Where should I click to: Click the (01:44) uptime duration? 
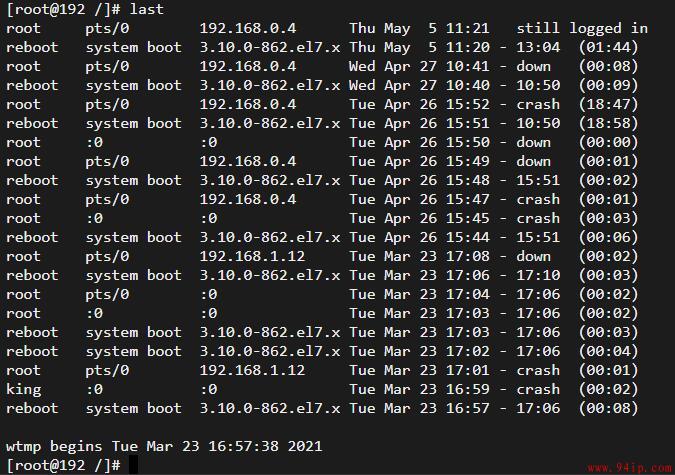[608, 47]
